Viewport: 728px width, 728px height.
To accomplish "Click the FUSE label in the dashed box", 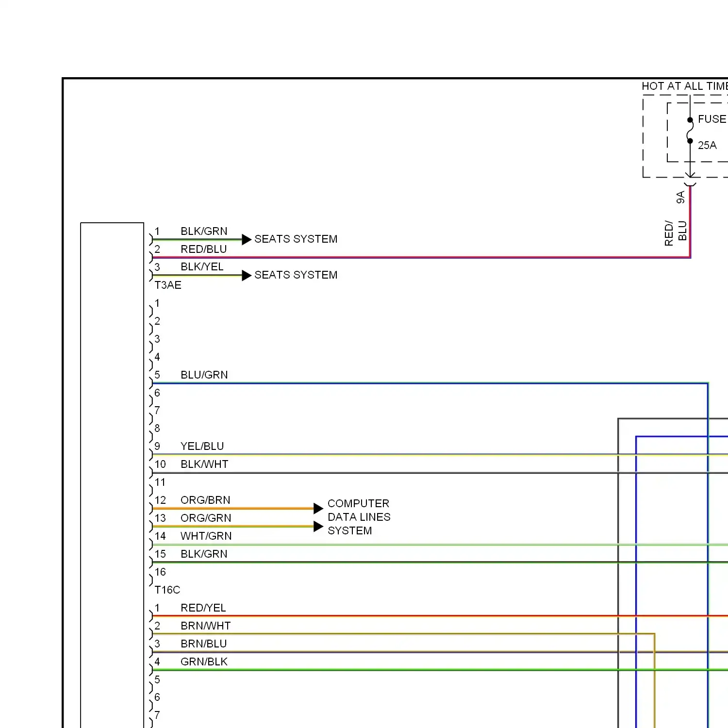I will tap(712, 119).
